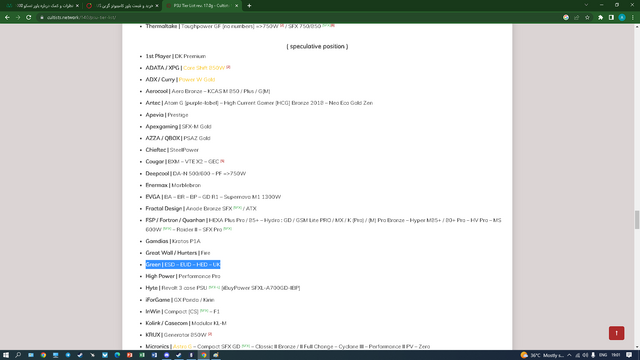Click the Enermax Marblebron entry
Screen dimensions: 640x360
173,185
